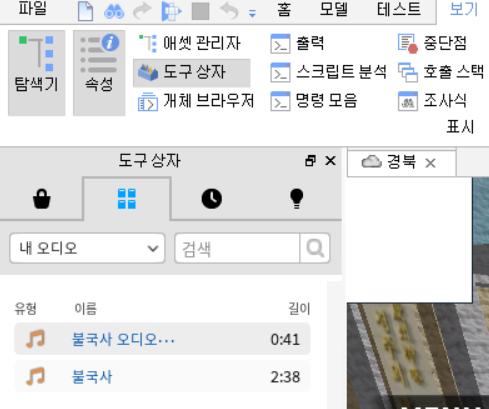Show the 출력 output window
Image resolution: width=489 pixels, height=409 pixels.
pyautogui.click(x=297, y=43)
